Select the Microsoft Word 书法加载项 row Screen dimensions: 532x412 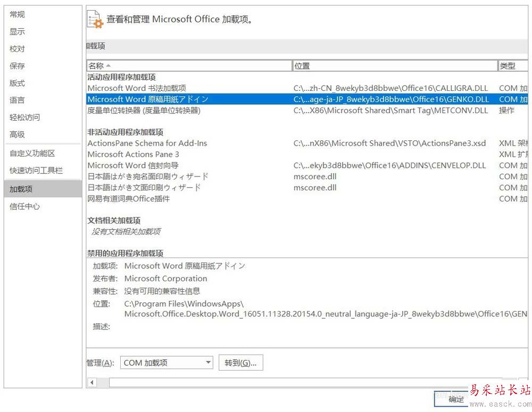tap(307, 88)
